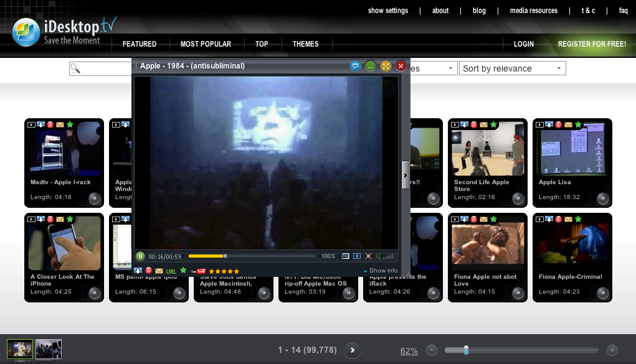Open media resources link
Viewport: 636px width, 364px height.
click(x=534, y=11)
